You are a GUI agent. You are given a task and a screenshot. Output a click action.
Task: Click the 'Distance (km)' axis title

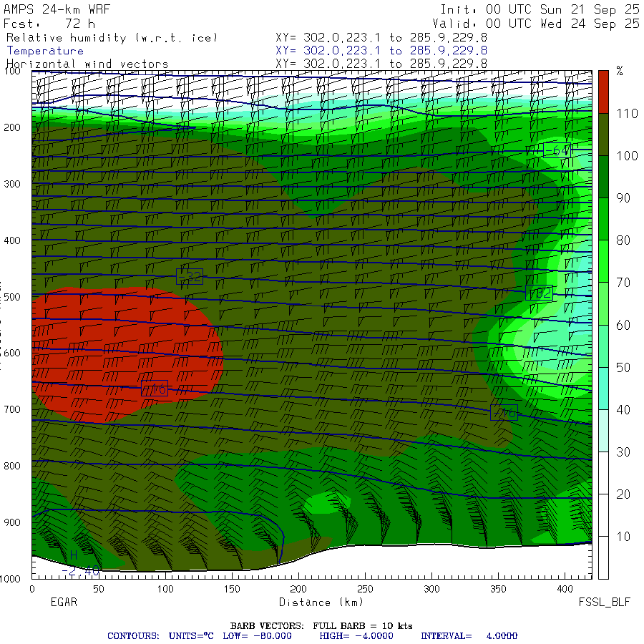[x=321, y=602]
